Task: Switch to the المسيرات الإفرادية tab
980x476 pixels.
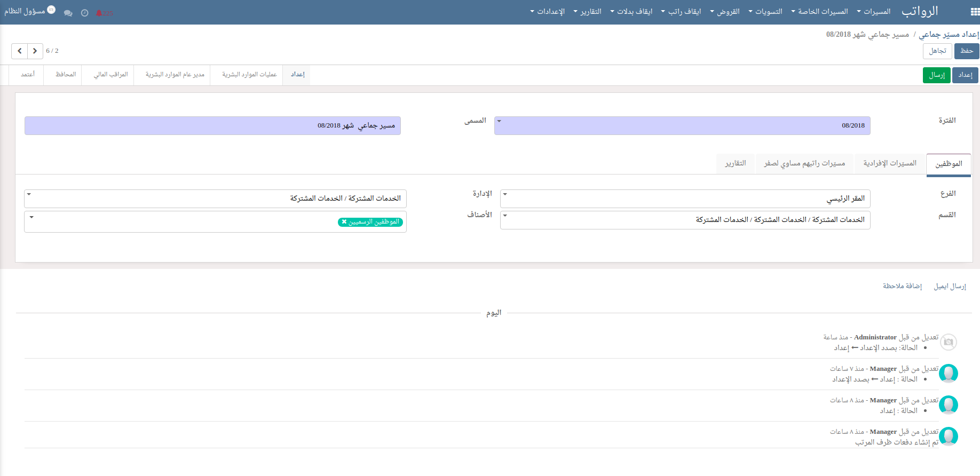Action: pyautogui.click(x=890, y=163)
